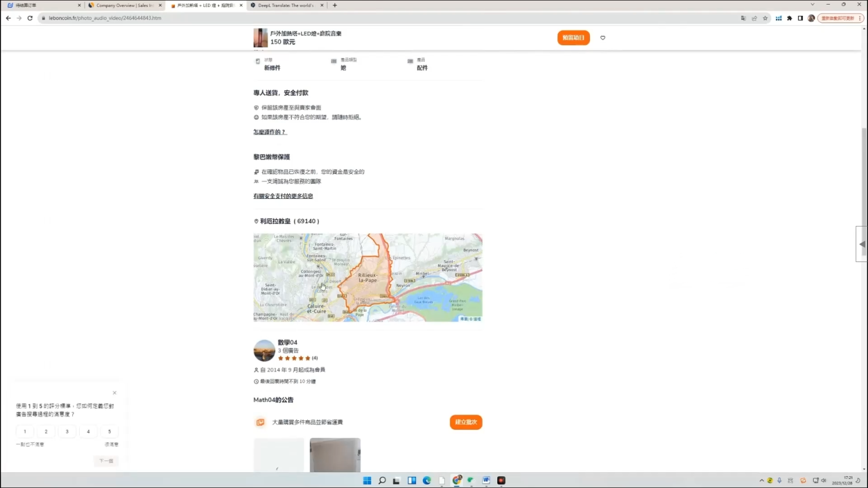Choose rating 3 on the feedback scale
Image resolution: width=868 pixels, height=488 pixels.
pos(67,431)
